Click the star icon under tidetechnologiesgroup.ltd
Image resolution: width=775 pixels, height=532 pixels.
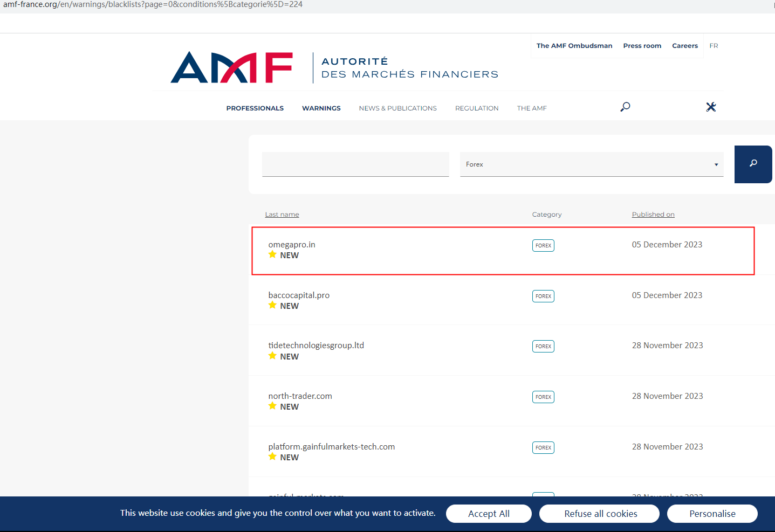pyautogui.click(x=272, y=356)
